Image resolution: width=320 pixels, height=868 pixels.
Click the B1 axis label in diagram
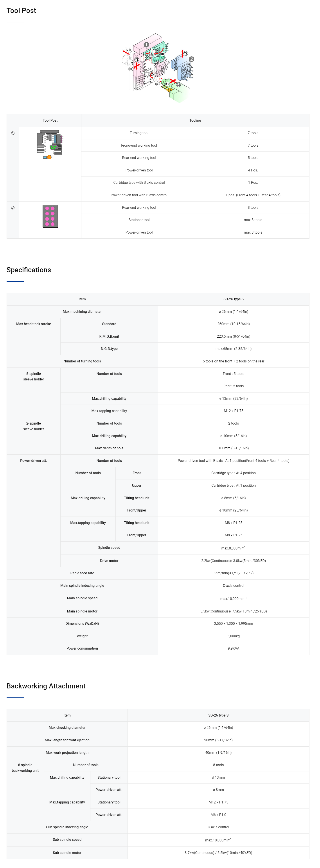point(162,54)
